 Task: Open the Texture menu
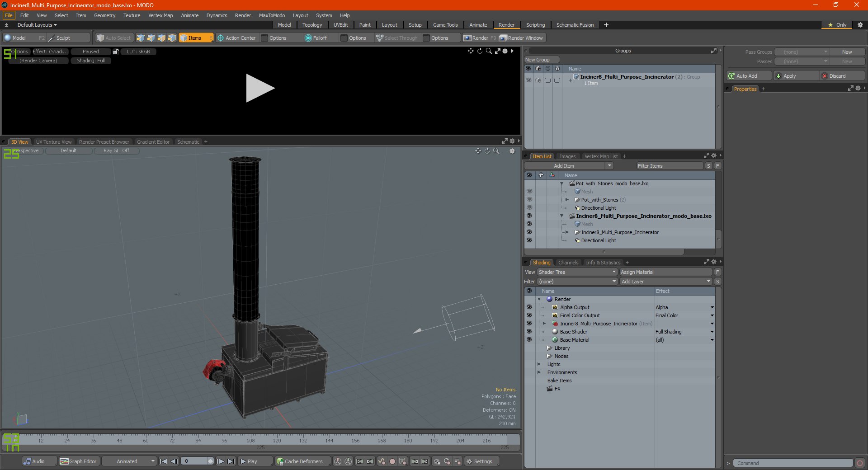pos(132,15)
